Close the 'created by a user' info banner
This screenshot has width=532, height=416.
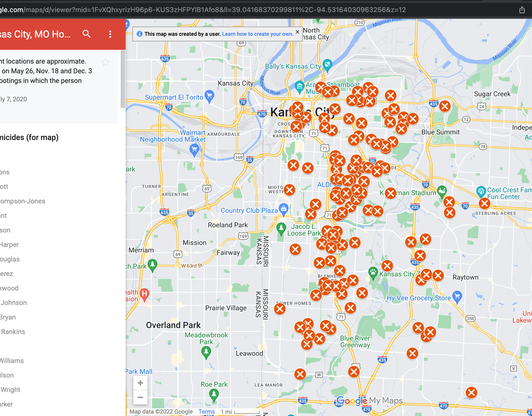(x=297, y=32)
